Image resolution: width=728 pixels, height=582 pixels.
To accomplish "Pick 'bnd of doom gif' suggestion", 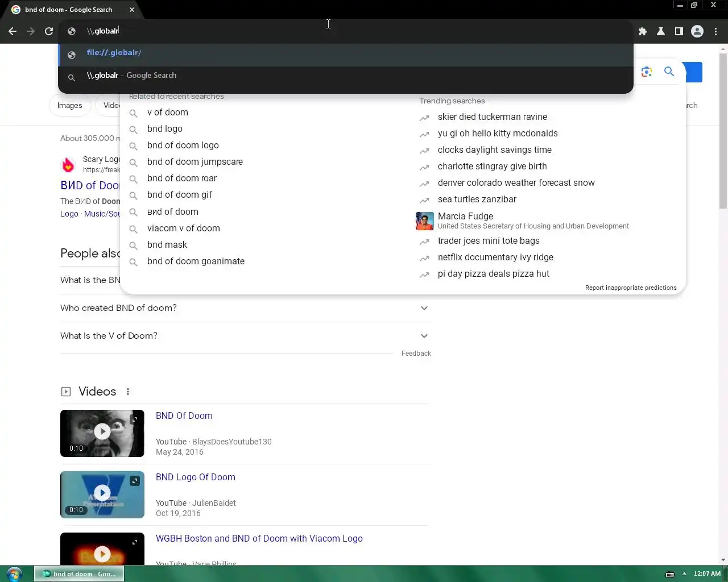I will [179, 195].
